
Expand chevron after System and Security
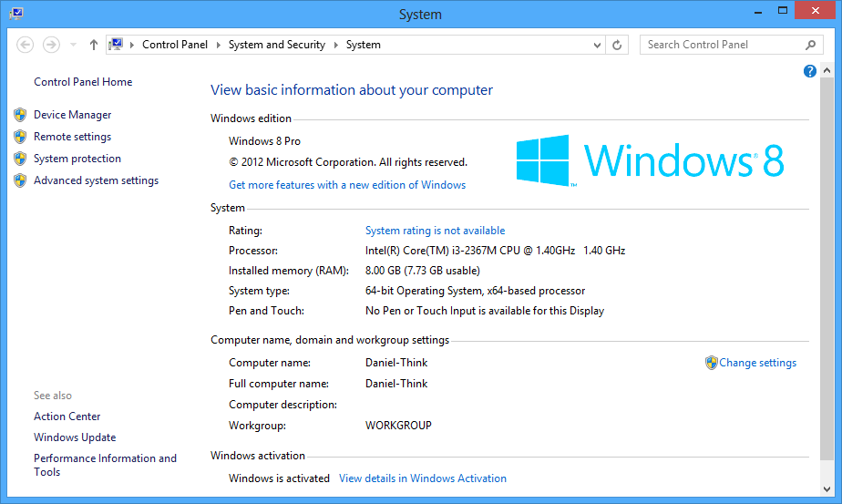click(335, 45)
